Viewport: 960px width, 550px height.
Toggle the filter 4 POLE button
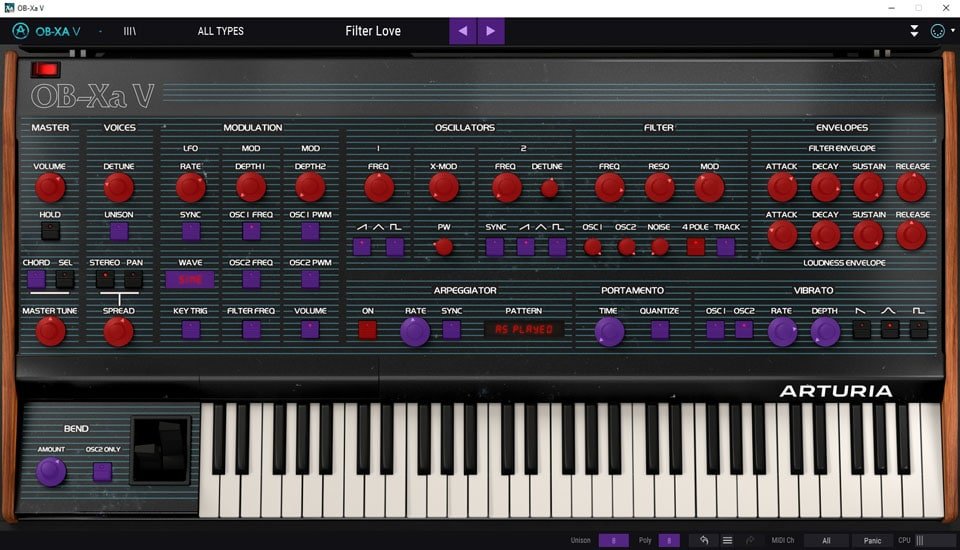coord(696,247)
